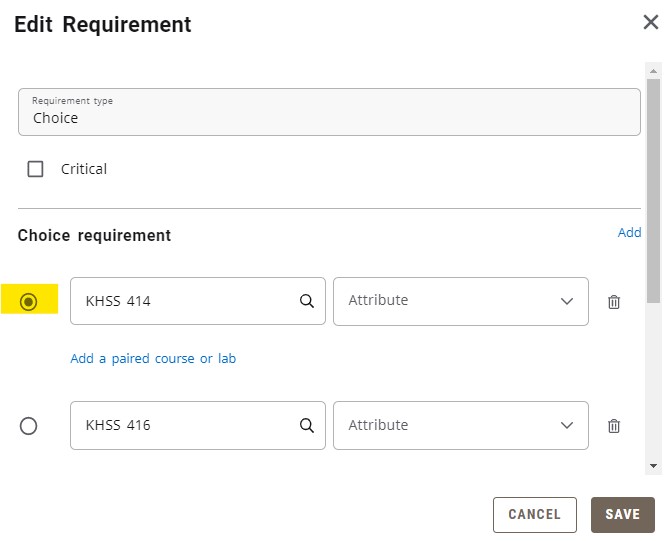Open the Attribute dropdown for KHSS 414
Image resolution: width=665 pixels, height=541 pixels.
pos(461,301)
